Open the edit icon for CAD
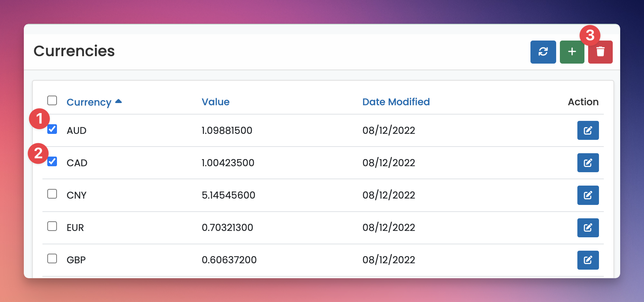 click(588, 163)
